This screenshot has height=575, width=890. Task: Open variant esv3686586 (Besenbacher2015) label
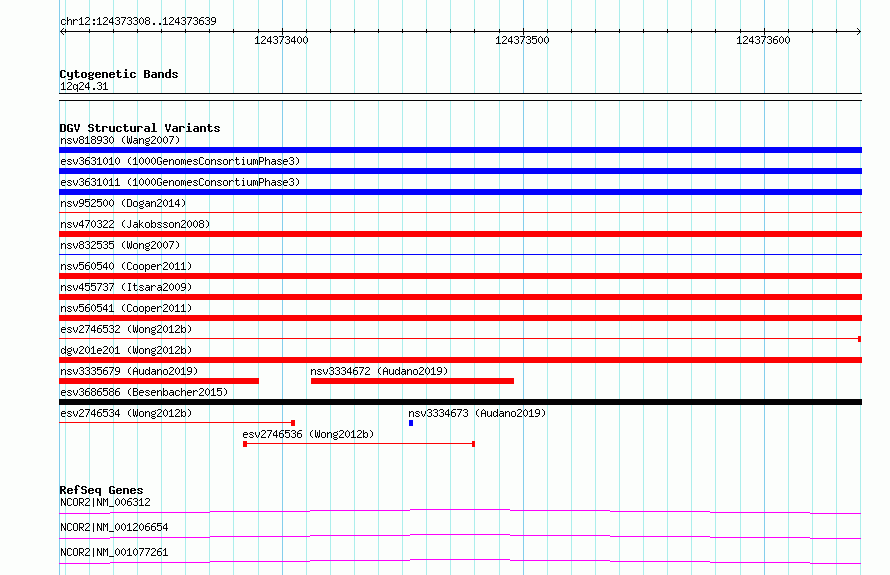[x=144, y=392]
